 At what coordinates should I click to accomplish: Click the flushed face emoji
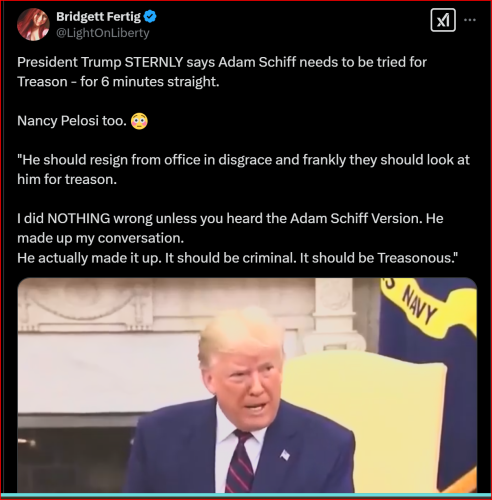click(139, 121)
